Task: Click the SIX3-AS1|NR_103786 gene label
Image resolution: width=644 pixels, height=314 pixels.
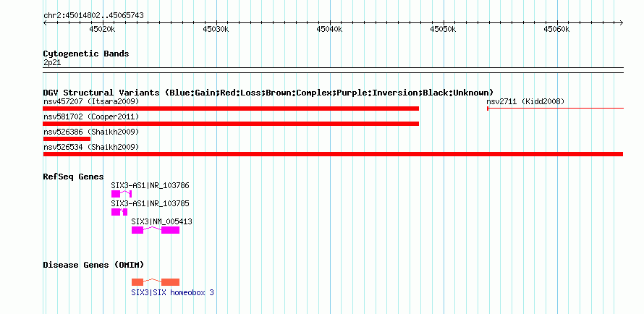Action: (150, 185)
